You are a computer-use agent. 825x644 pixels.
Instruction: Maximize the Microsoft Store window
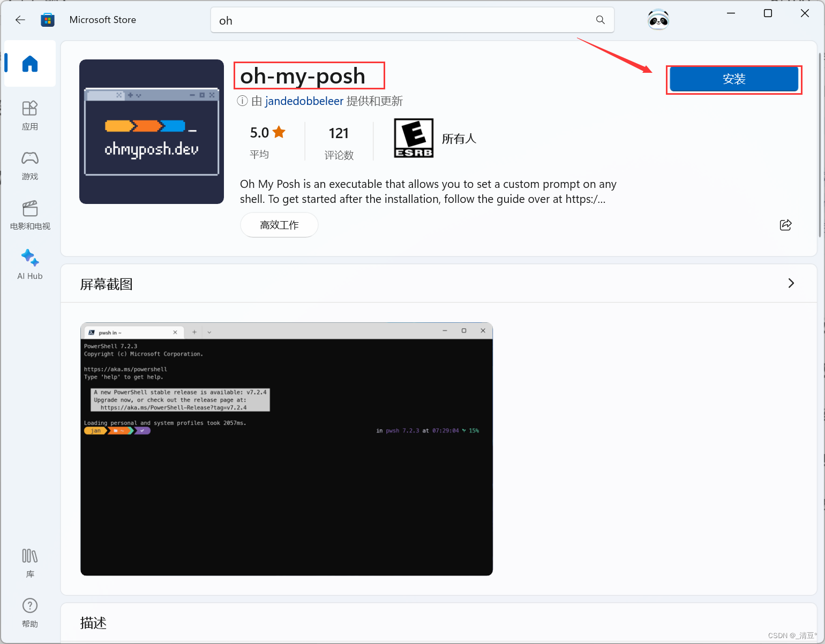pyautogui.click(x=768, y=13)
